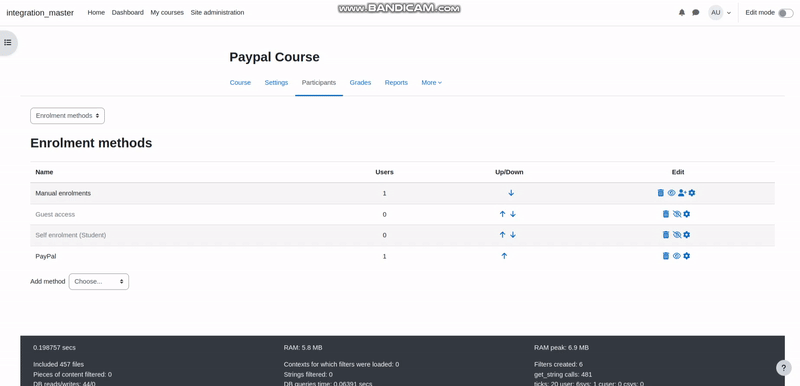Enable Guest access with crossed eye icon
This screenshot has height=386, width=800.
[x=677, y=214]
